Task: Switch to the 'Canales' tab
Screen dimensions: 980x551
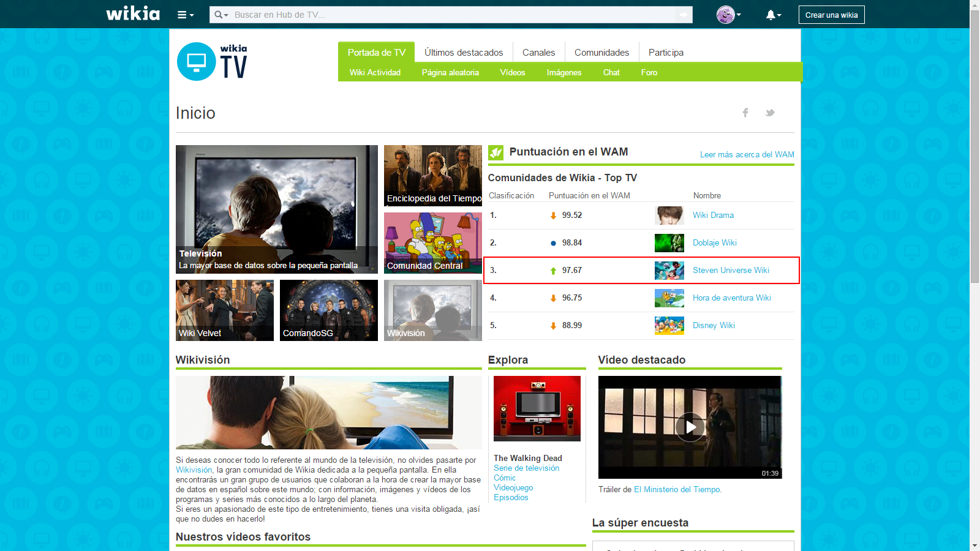Action: click(538, 53)
